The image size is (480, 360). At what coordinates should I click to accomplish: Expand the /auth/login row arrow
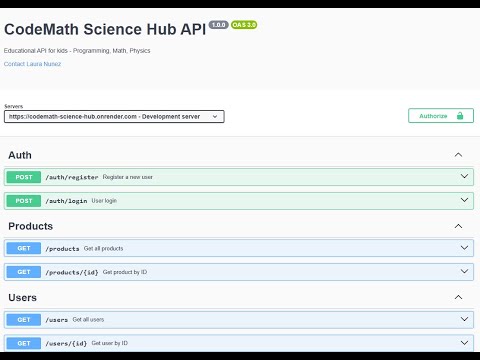(464, 200)
